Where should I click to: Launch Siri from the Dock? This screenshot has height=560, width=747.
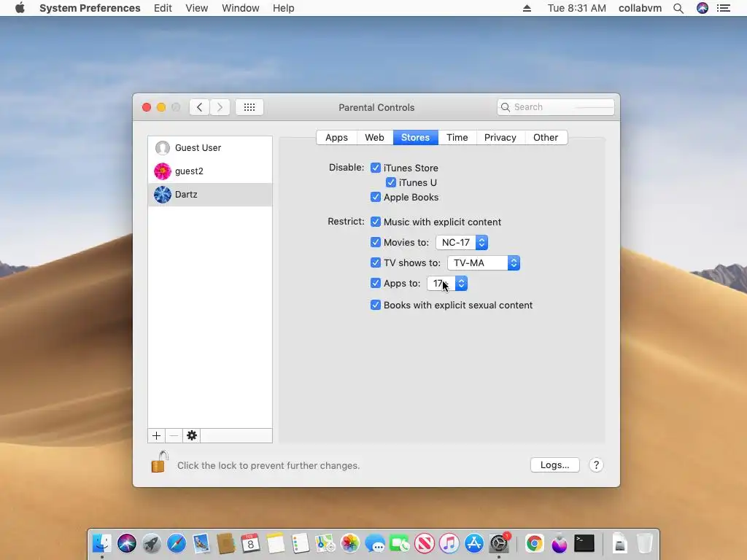click(127, 543)
